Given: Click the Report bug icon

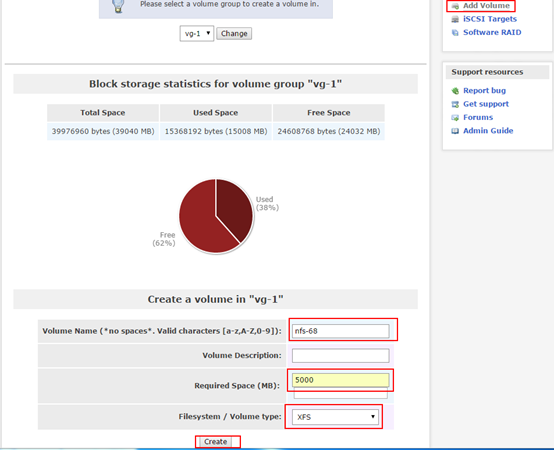Looking at the screenshot, I should click(455, 91).
